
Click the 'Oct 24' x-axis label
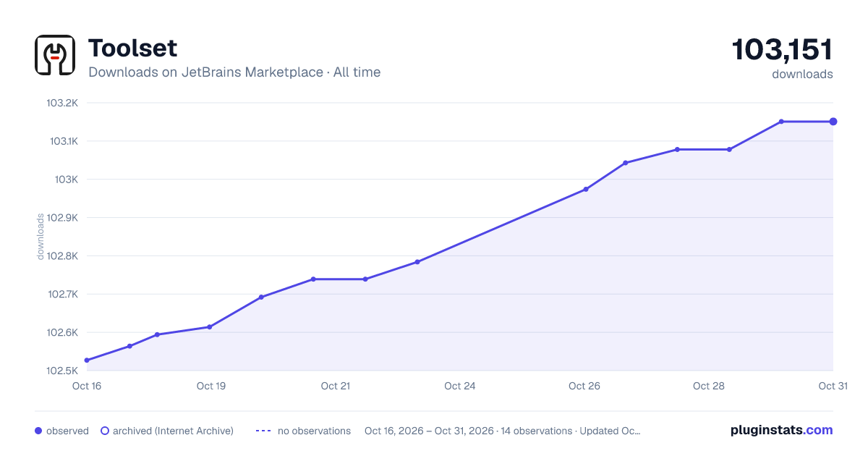coord(460,386)
